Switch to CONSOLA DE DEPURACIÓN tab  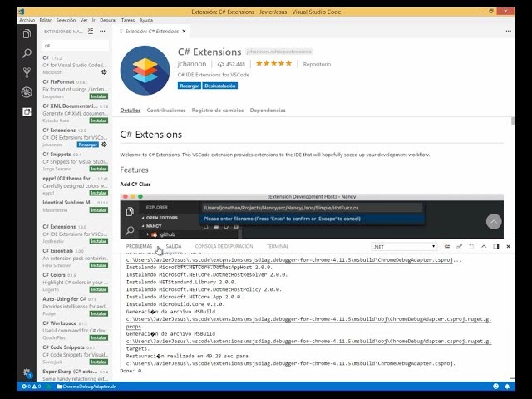pos(224,246)
